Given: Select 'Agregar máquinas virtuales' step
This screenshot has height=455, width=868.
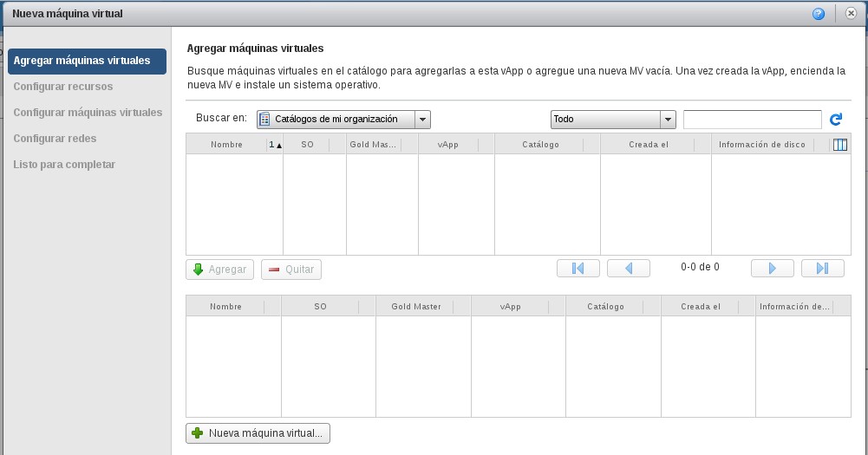Looking at the screenshot, I should tap(87, 62).
